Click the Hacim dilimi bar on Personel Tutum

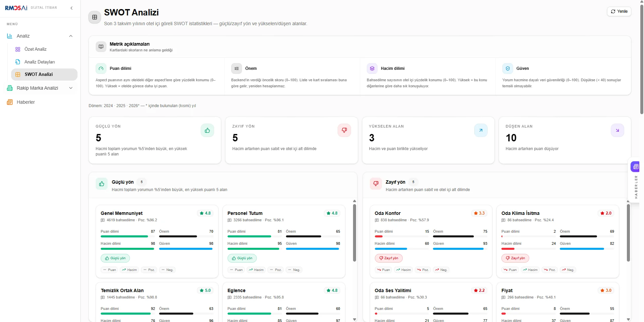click(x=254, y=249)
